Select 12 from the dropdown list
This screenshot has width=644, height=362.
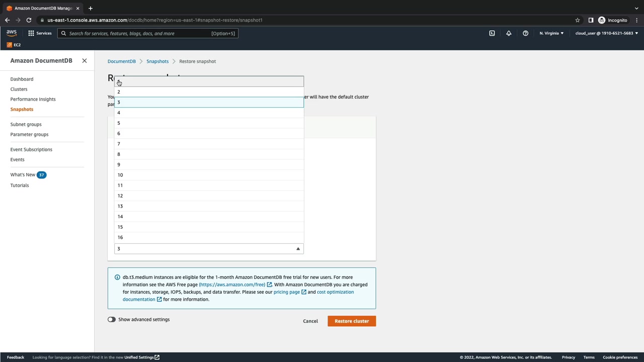pyautogui.click(x=209, y=196)
